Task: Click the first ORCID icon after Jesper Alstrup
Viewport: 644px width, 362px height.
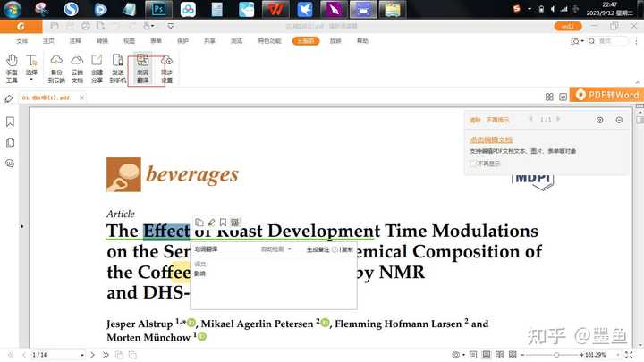Action: tap(191, 323)
